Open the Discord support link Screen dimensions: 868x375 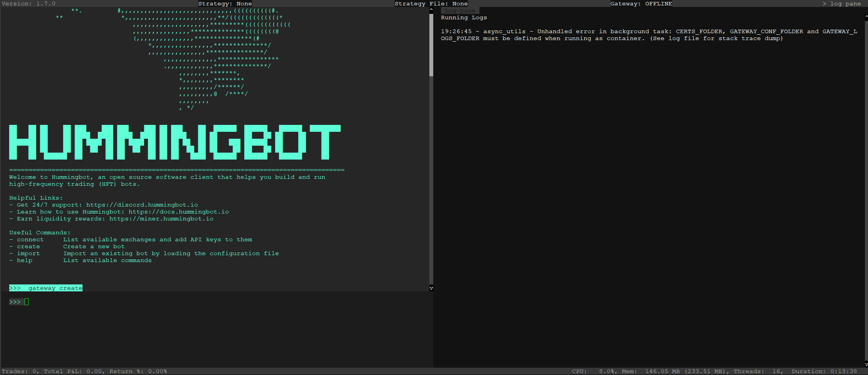point(142,205)
